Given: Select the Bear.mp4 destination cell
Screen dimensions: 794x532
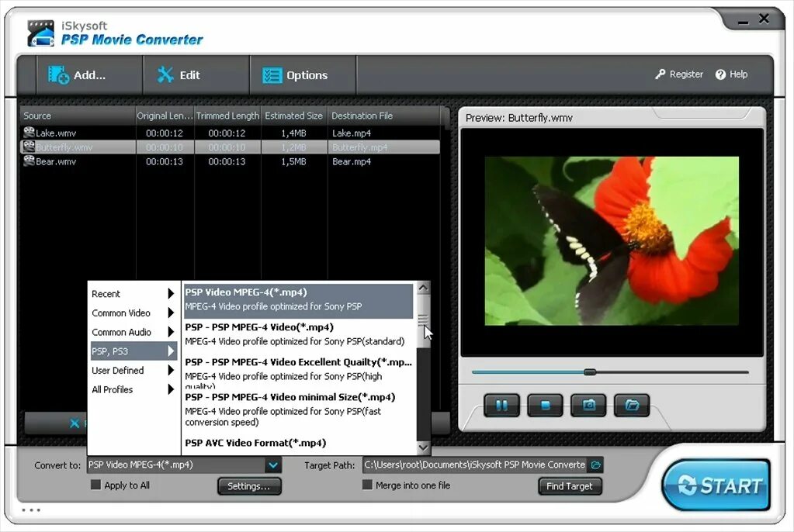Looking at the screenshot, I should click(383, 161).
